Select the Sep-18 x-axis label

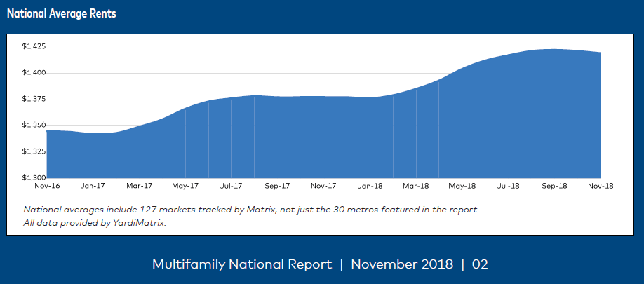(x=554, y=187)
